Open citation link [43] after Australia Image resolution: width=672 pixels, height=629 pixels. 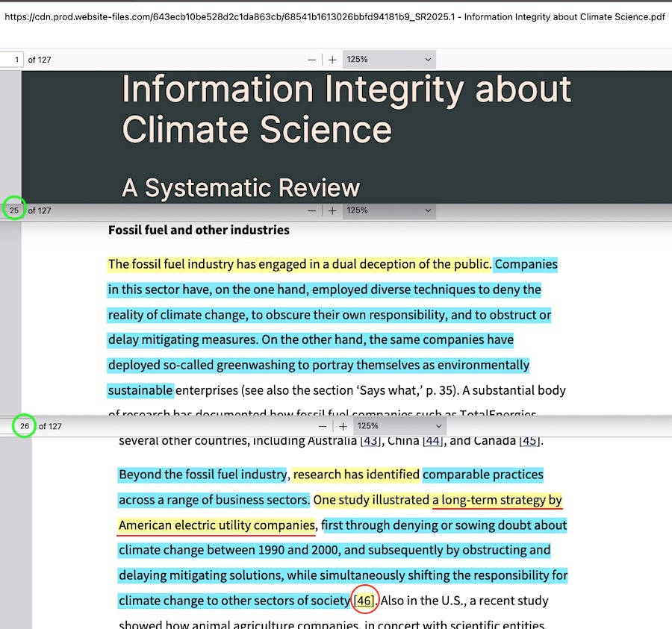(x=370, y=440)
